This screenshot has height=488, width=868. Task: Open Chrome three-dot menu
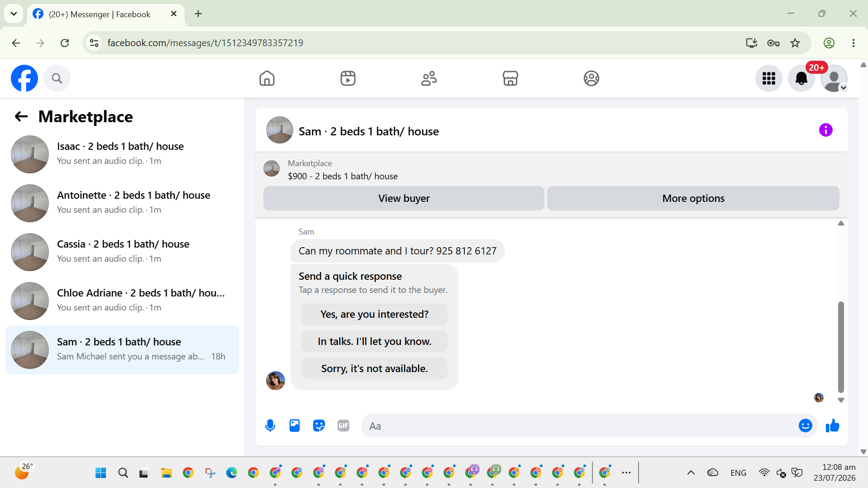click(x=854, y=43)
